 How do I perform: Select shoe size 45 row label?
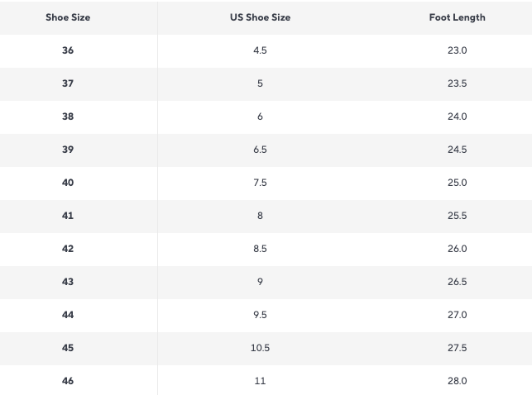(x=68, y=348)
